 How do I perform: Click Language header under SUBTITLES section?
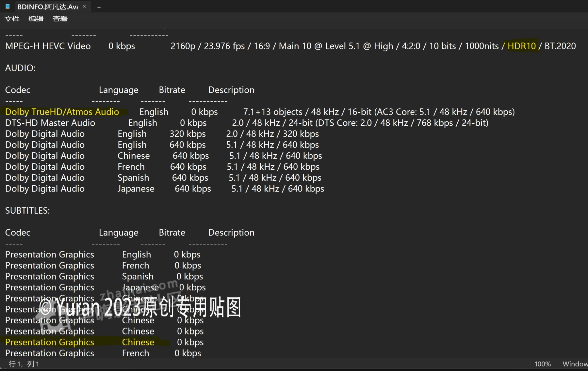[x=119, y=233]
